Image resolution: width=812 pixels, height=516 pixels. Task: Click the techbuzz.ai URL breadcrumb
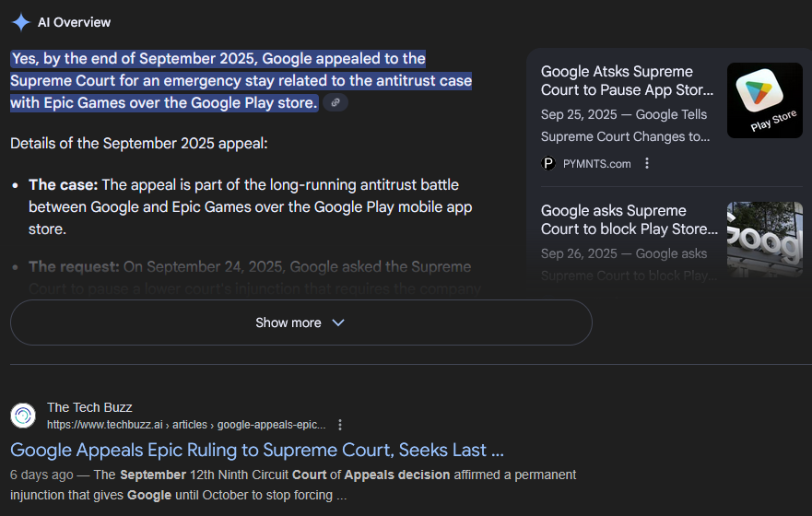186,425
